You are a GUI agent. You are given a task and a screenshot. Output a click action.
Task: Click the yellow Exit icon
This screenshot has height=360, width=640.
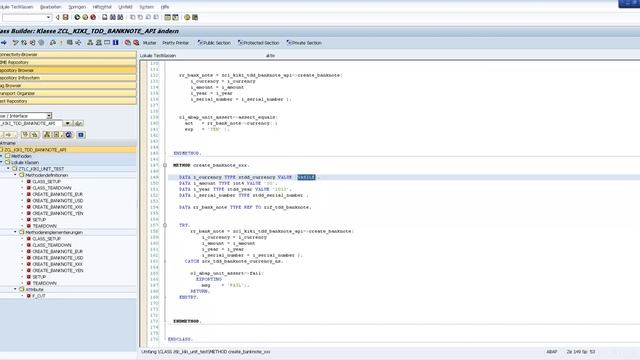point(85,17)
